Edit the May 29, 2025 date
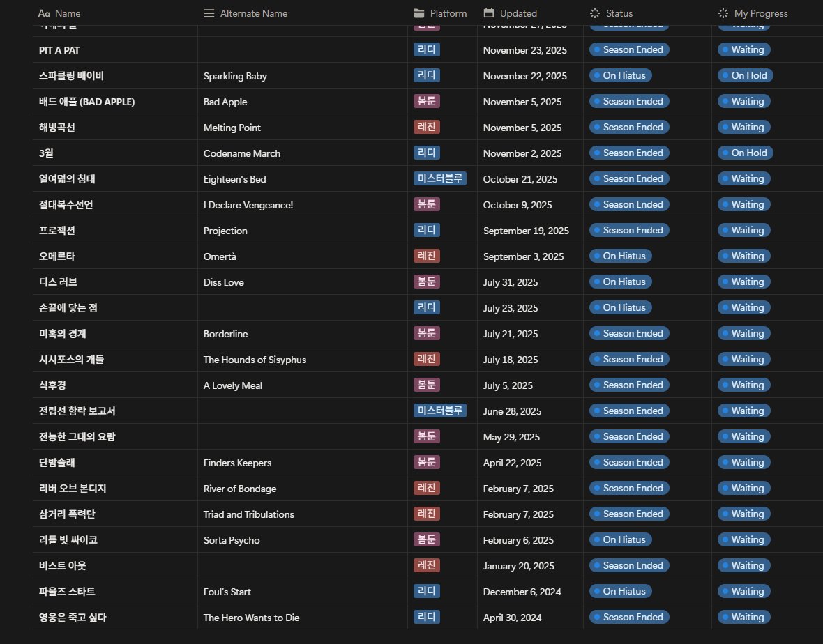823x644 pixels. tap(511, 437)
